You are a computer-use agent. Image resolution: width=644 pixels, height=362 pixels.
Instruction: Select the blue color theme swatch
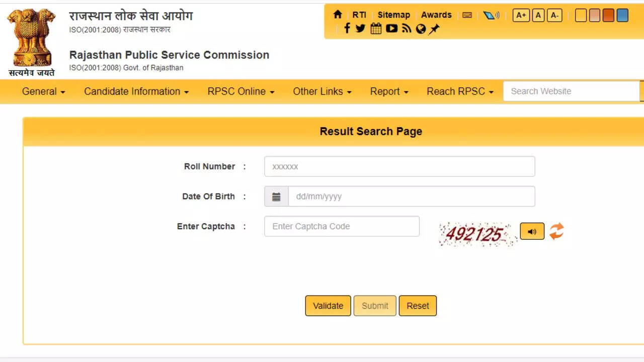pos(622,16)
